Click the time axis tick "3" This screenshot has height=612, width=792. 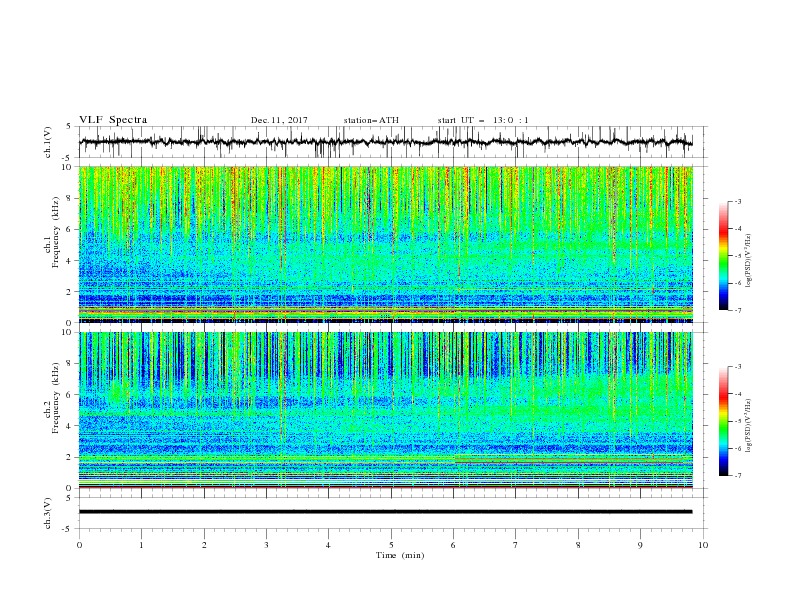pos(266,545)
